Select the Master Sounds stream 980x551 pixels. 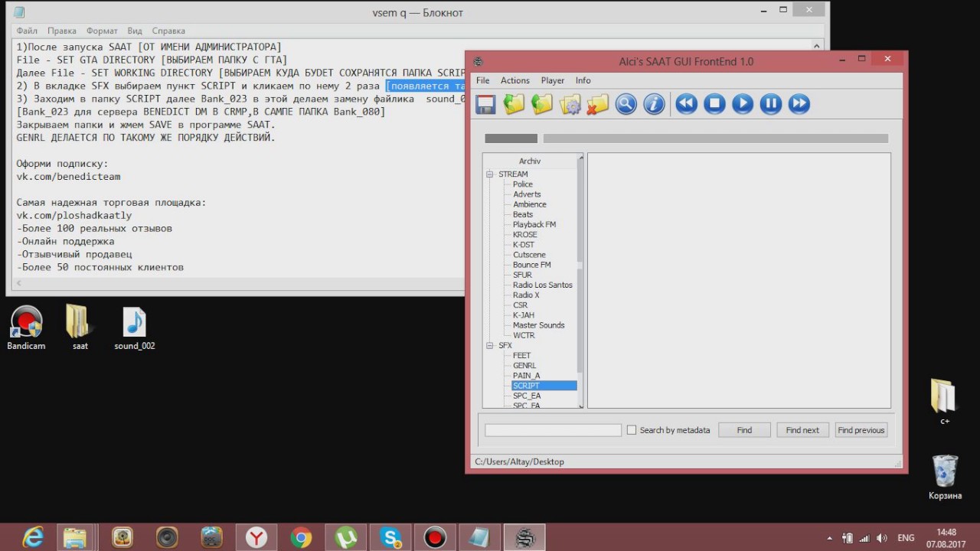[x=538, y=325]
